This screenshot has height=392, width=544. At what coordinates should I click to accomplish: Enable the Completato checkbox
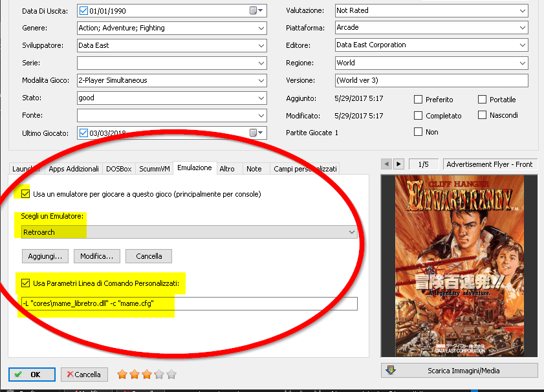(x=418, y=116)
